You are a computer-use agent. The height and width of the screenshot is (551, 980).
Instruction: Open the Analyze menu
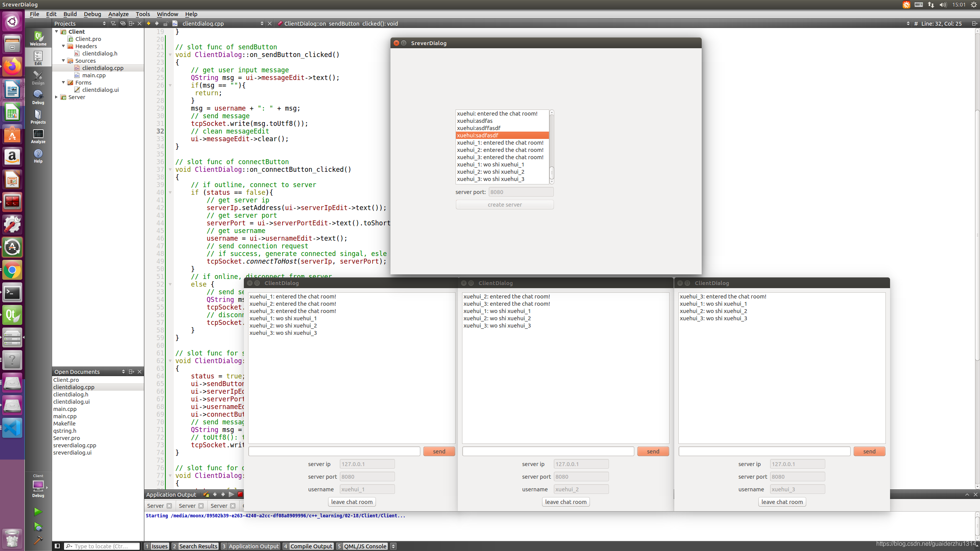pos(118,14)
